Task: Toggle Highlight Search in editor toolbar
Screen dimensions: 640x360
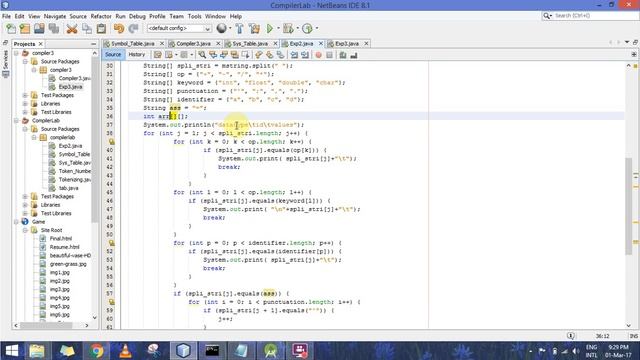Action: [x=235, y=55]
